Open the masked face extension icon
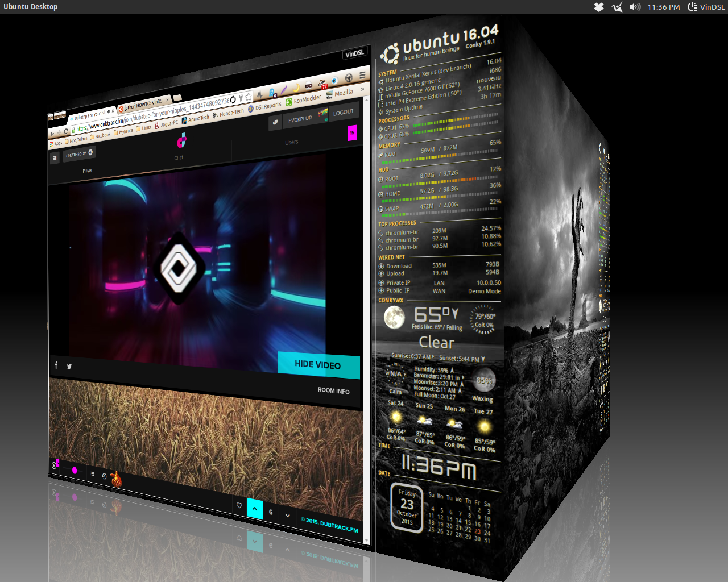The image size is (728, 582). click(309, 85)
